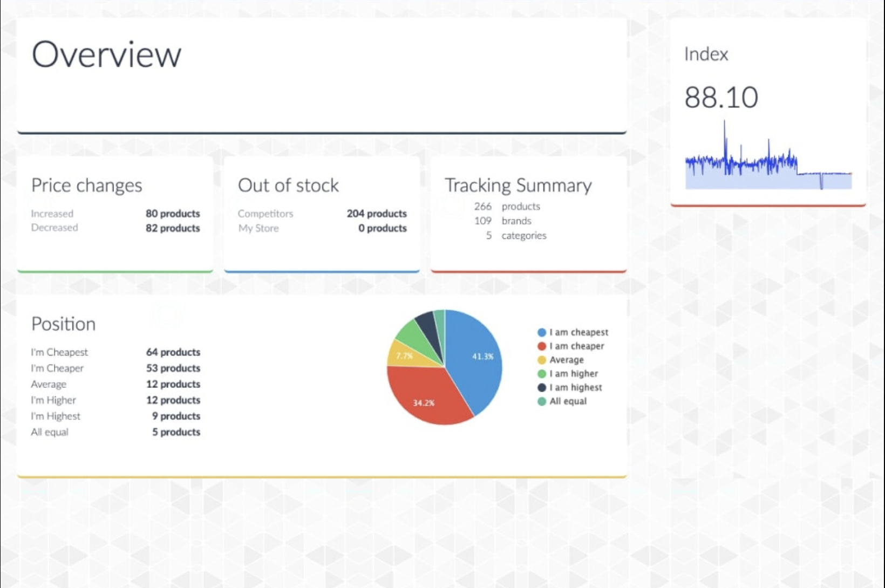
Task: Click '0 products' for My Store
Action: (x=383, y=228)
